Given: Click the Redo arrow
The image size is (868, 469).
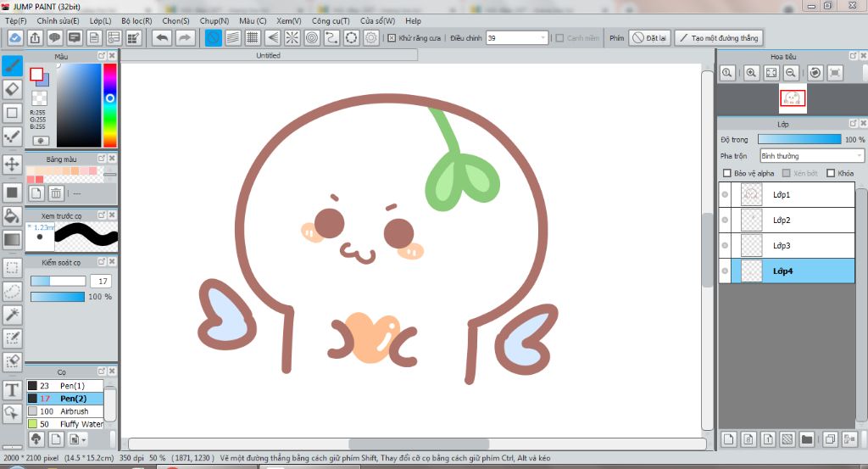Looking at the screenshot, I should pos(186,37).
